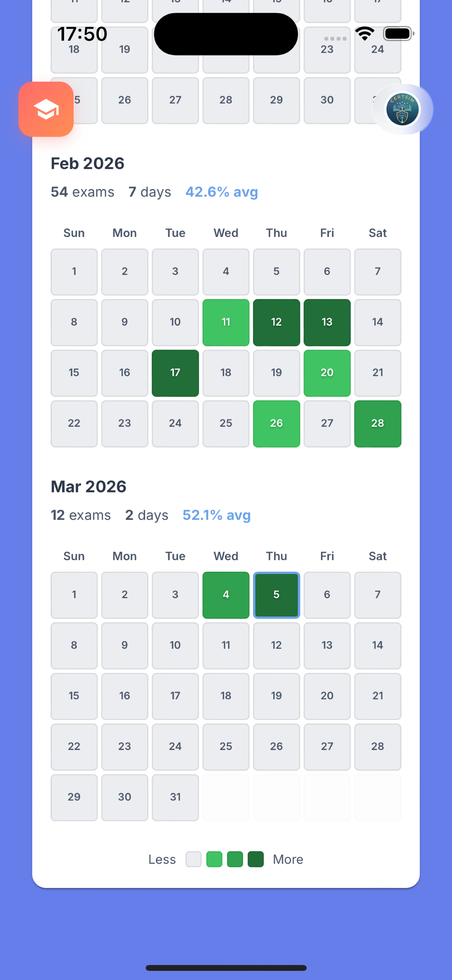Select March 31 day cell
The width and height of the screenshot is (452, 980).
(x=176, y=797)
